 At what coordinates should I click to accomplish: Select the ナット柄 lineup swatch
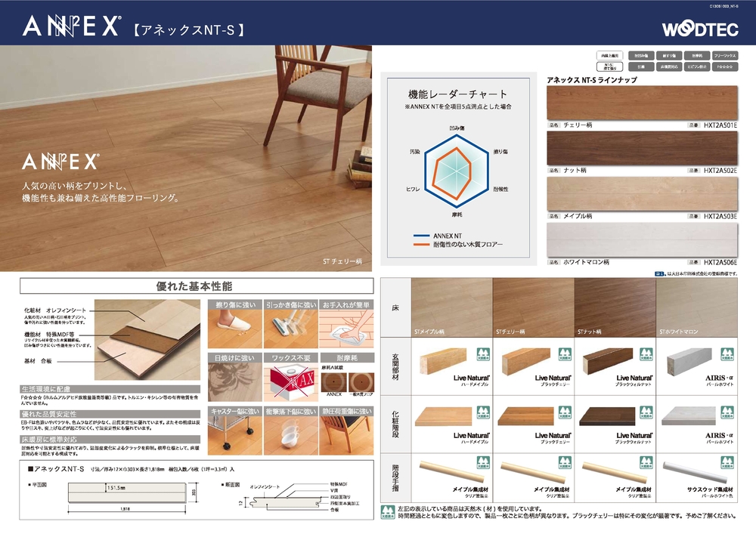coord(642,148)
